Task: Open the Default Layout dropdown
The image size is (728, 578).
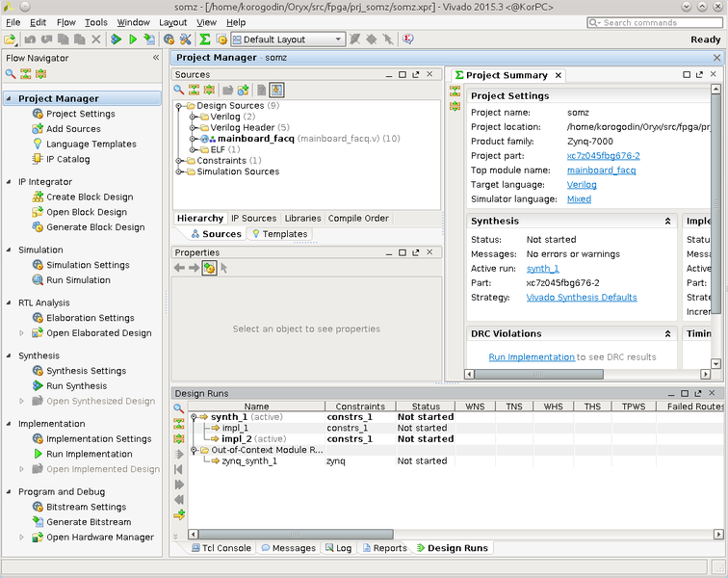Action: pyautogui.click(x=338, y=39)
